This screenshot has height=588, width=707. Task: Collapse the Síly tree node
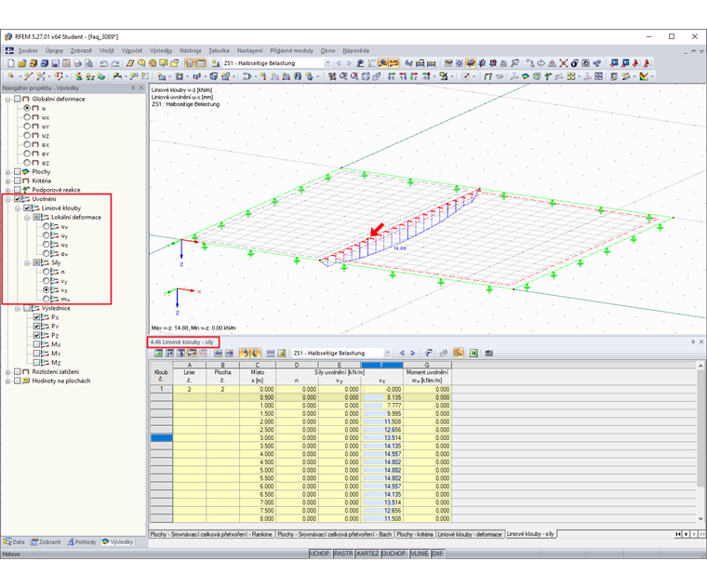pos(27,262)
